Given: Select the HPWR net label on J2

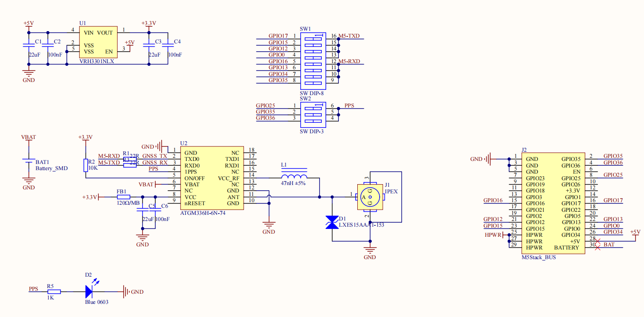Looking at the screenshot, I should (493, 235).
